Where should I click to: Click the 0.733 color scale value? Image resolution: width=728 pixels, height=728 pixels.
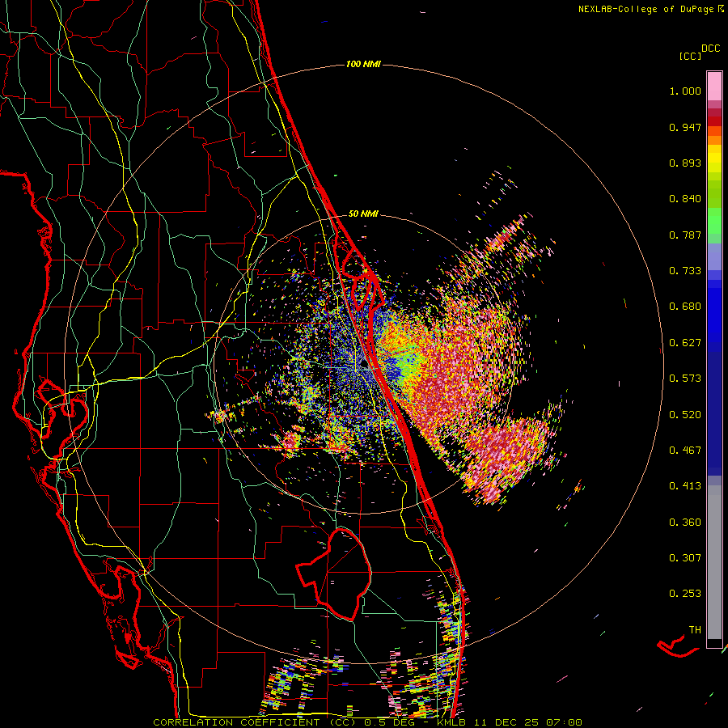click(685, 271)
